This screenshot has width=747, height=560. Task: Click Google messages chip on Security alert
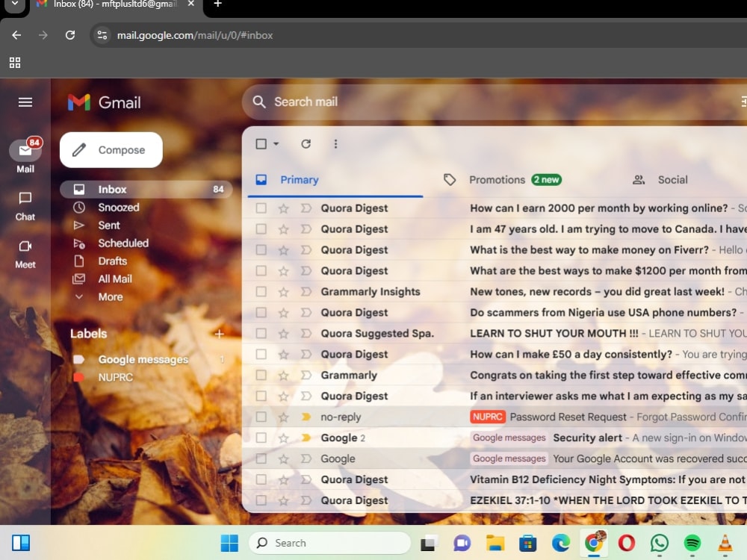[509, 438]
